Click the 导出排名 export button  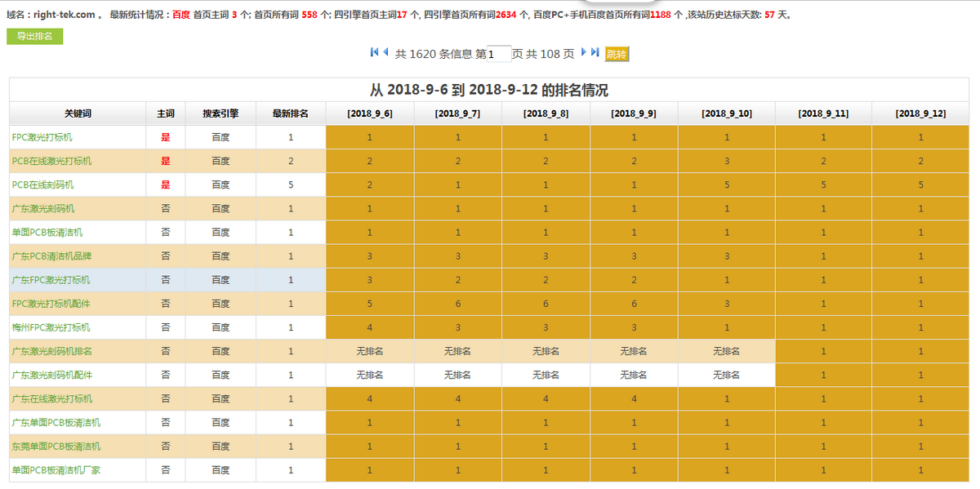[34, 36]
